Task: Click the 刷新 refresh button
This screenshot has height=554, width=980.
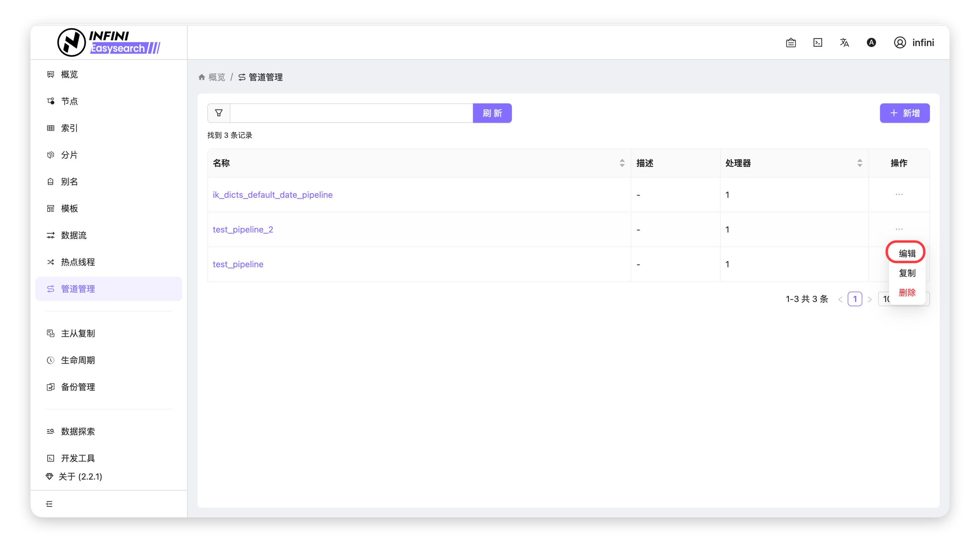Action: coord(492,113)
